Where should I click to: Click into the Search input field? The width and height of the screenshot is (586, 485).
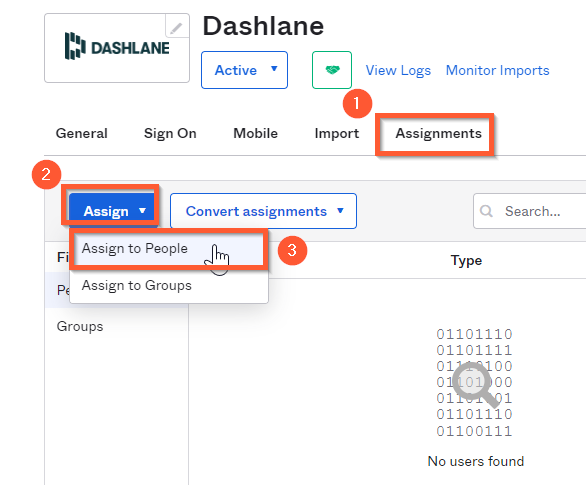coord(530,211)
